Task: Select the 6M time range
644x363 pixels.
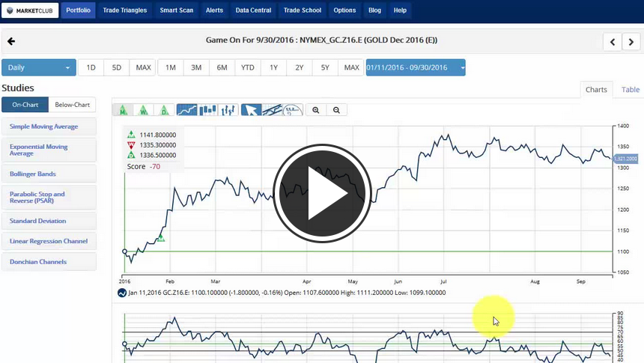Action: tap(222, 67)
